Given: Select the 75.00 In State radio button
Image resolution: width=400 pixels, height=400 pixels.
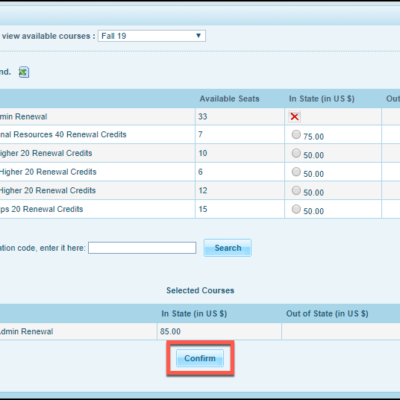Looking at the screenshot, I should click(296, 134).
